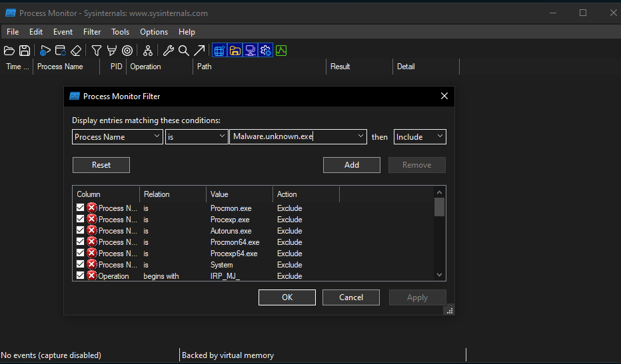Click the filter list scrollbar thumb
The height and width of the screenshot is (364, 621).
pos(439,207)
